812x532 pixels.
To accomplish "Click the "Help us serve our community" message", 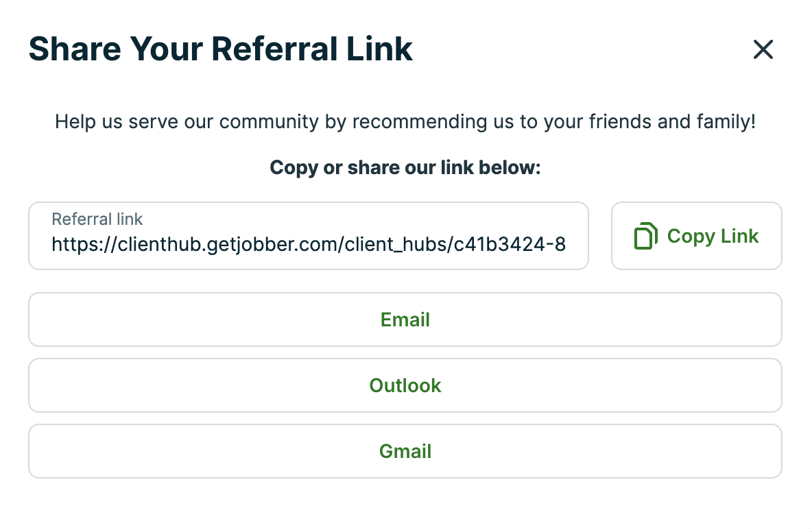I will (x=405, y=122).
